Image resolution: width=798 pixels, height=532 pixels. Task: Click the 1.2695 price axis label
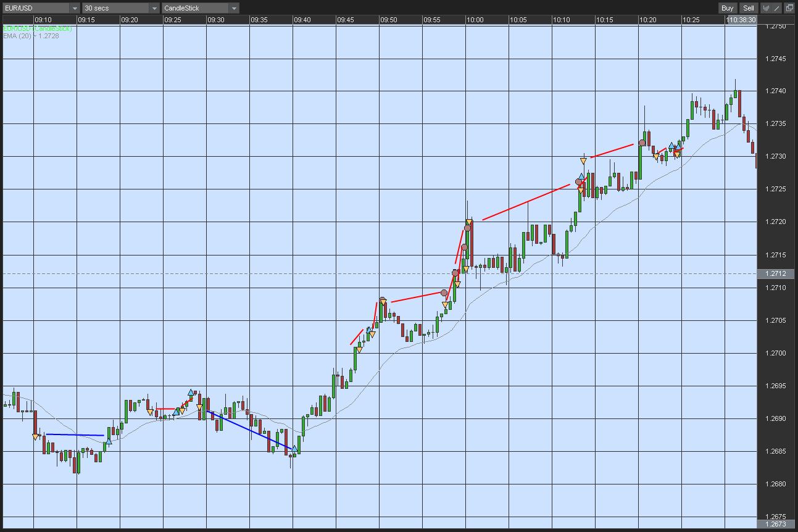coord(775,386)
